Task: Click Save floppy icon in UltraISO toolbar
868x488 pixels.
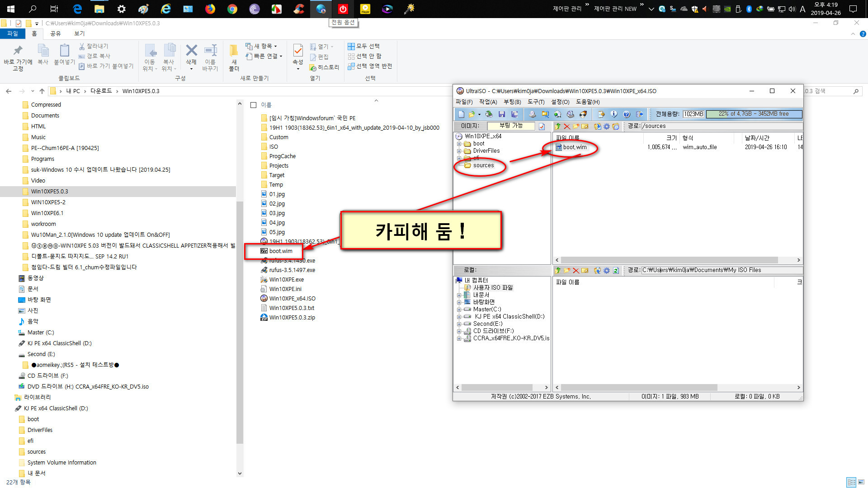Action: pyautogui.click(x=502, y=114)
